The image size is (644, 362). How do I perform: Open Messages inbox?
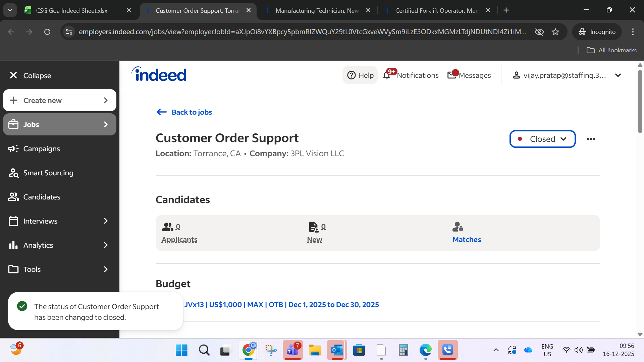click(x=469, y=75)
